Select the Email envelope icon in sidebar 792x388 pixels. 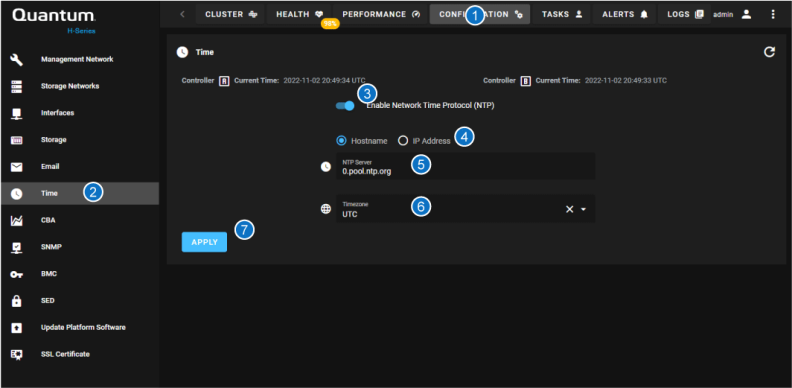pos(17,167)
